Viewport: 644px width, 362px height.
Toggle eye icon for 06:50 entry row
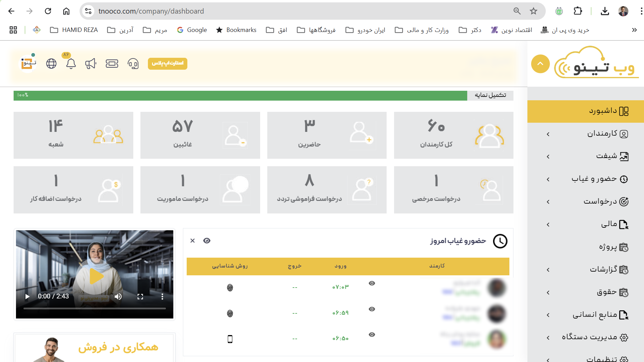tap(372, 334)
